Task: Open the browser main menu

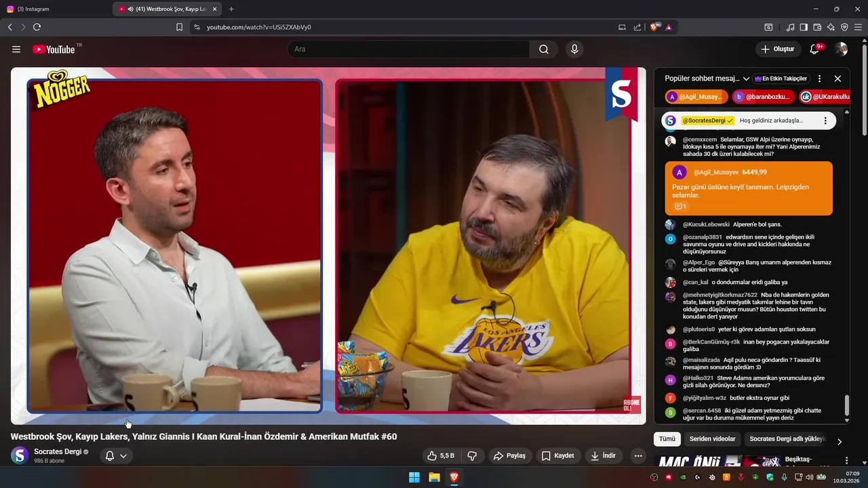Action: tap(858, 27)
